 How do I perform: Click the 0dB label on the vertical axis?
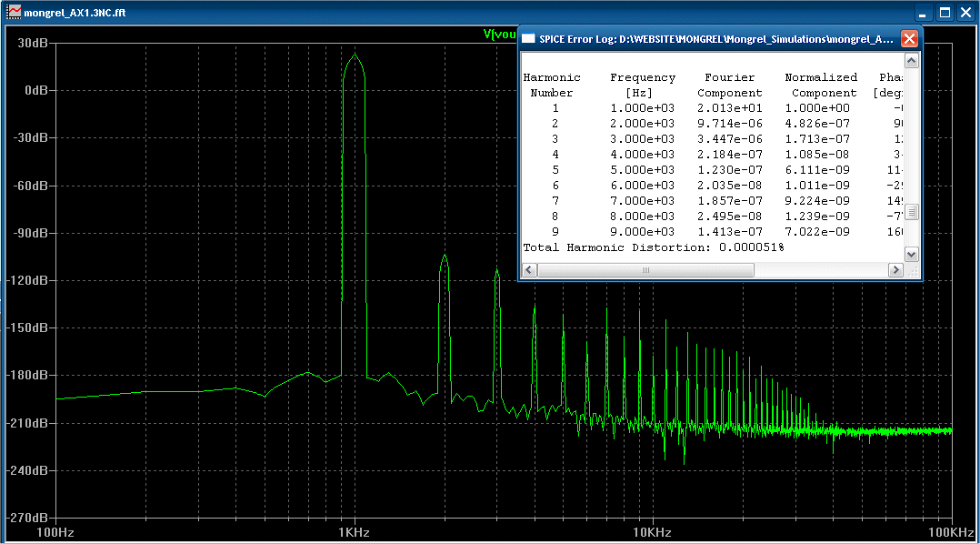click(x=36, y=91)
